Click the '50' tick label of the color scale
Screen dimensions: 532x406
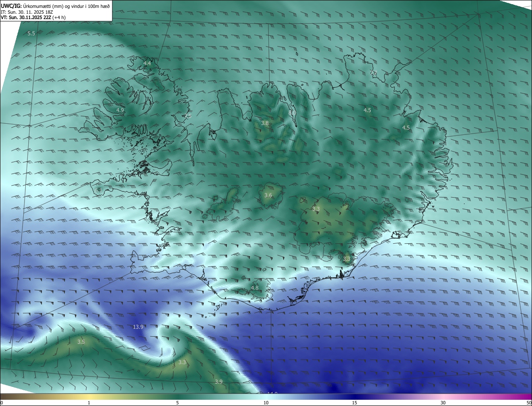click(x=529, y=403)
